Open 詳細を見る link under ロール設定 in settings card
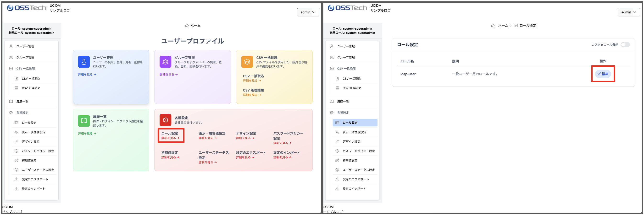This screenshot has height=215, width=644. click(x=170, y=138)
